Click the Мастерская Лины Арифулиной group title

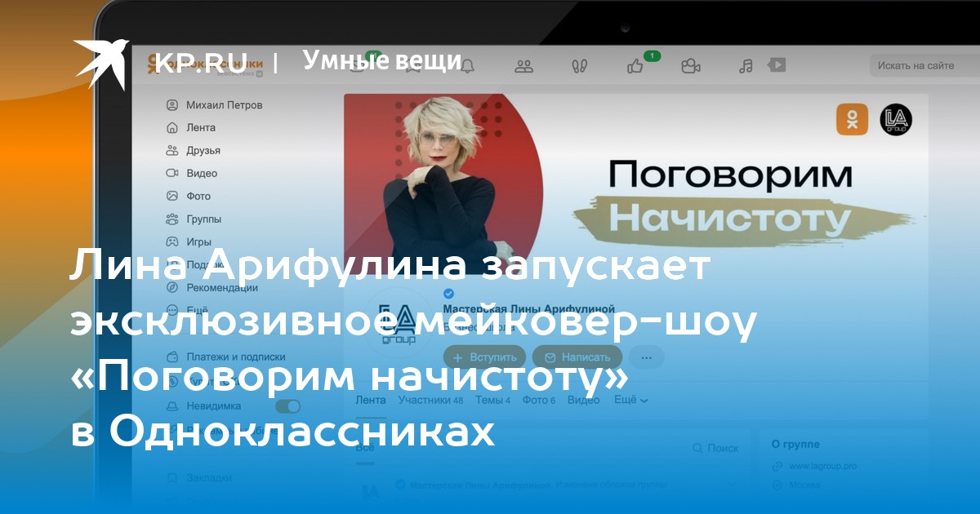pos(528,308)
